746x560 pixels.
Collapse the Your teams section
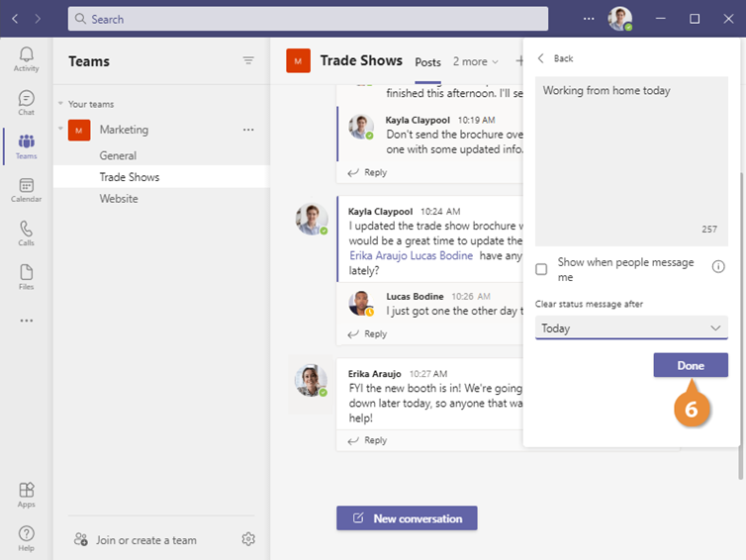60,103
